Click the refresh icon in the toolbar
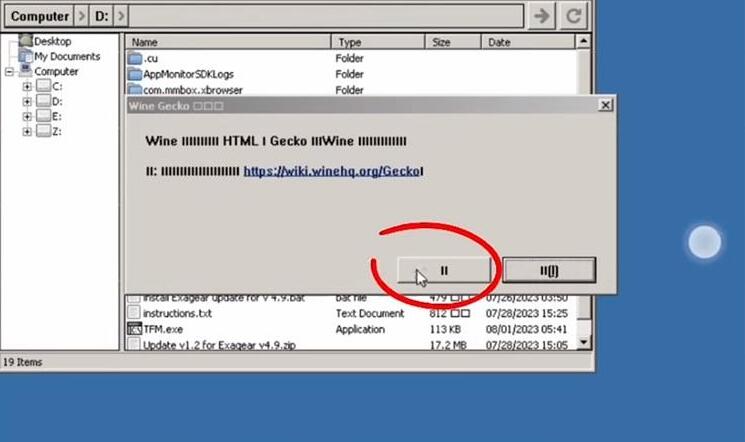745x442 pixels. tap(574, 16)
